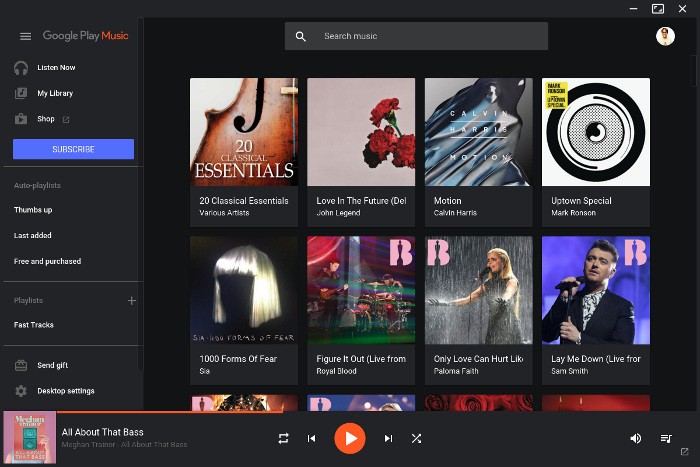This screenshot has height=467, width=700.
Task: Click the search magnifier icon
Action: [300, 36]
